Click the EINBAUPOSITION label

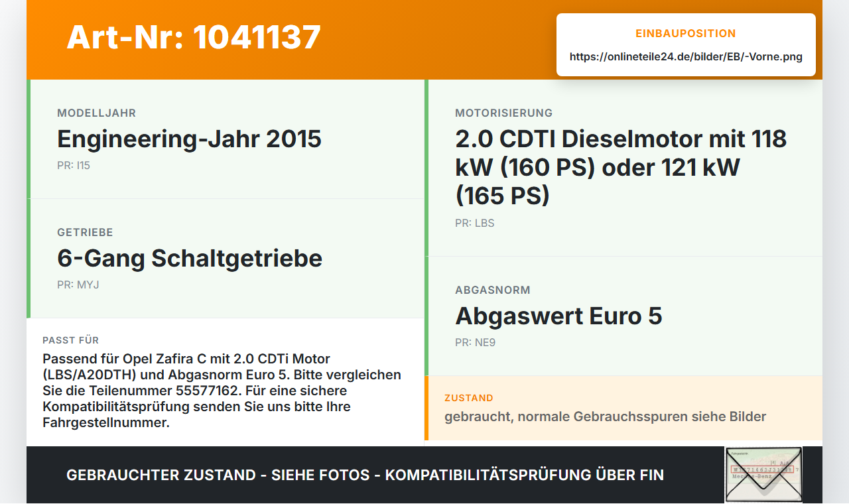tap(686, 34)
